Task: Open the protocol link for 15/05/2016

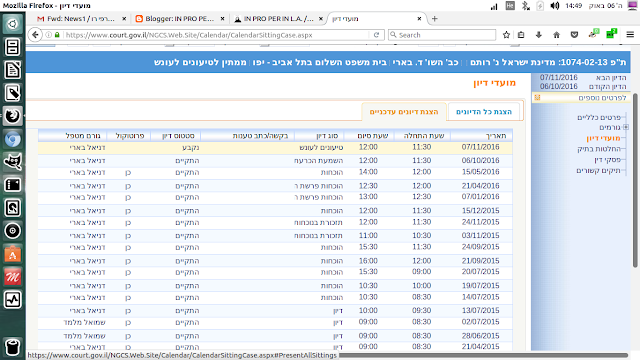Action: click(x=128, y=173)
